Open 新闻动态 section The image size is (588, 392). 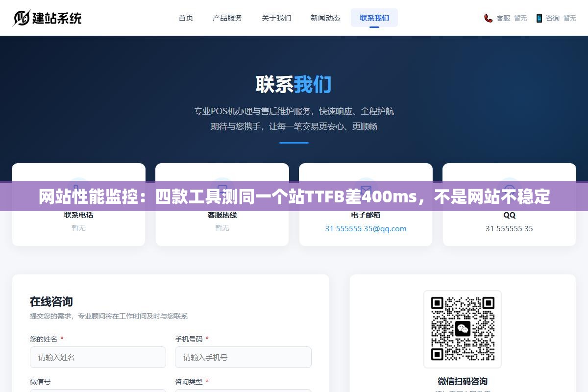coord(325,18)
